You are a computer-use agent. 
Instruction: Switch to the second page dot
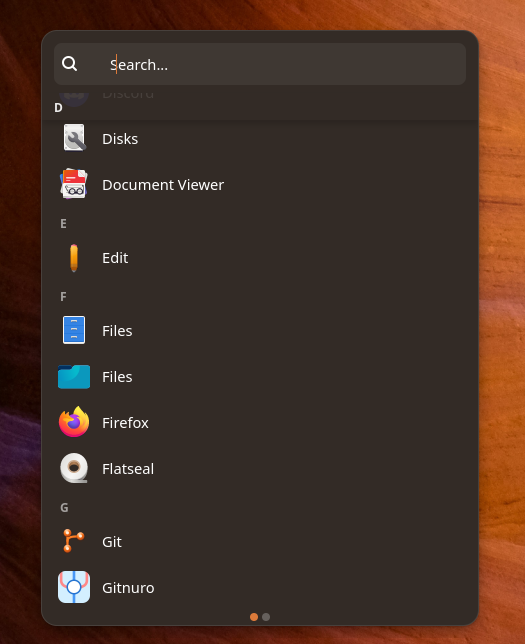point(266,617)
